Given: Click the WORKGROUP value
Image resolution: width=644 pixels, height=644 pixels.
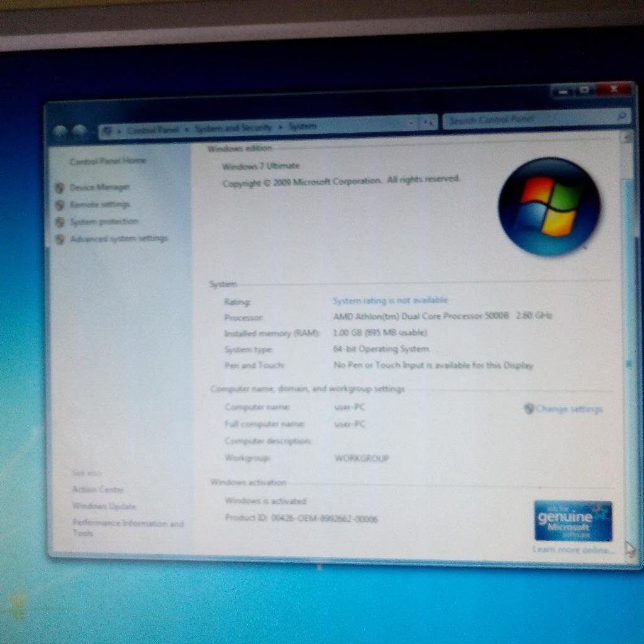Looking at the screenshot, I should pos(362,458).
